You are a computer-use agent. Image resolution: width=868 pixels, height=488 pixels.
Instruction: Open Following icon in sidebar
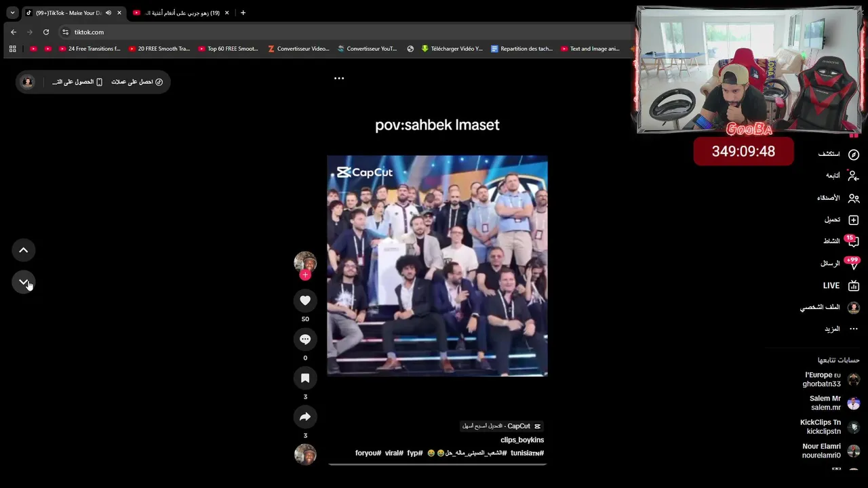(854, 176)
